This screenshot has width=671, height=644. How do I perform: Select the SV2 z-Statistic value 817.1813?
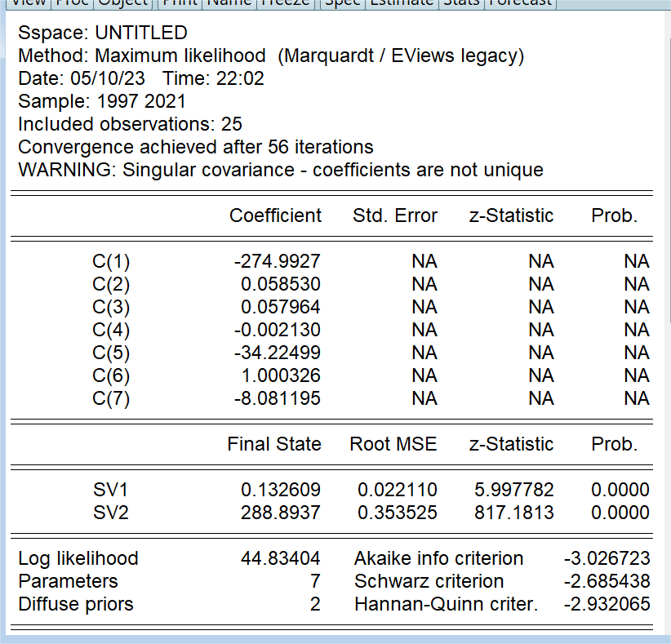514,513
